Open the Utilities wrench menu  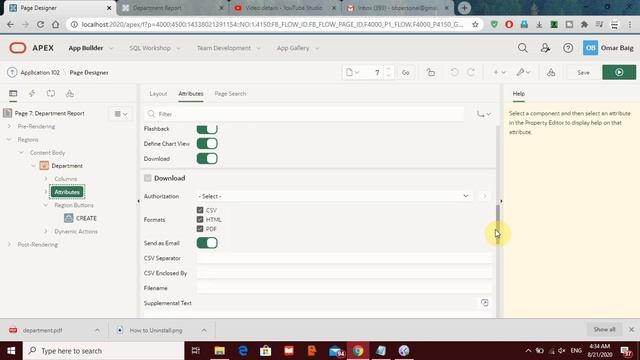523,72
